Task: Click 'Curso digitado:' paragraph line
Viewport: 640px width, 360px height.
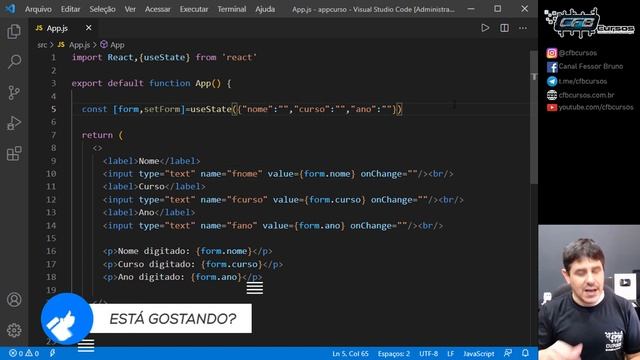Action: (x=193, y=264)
